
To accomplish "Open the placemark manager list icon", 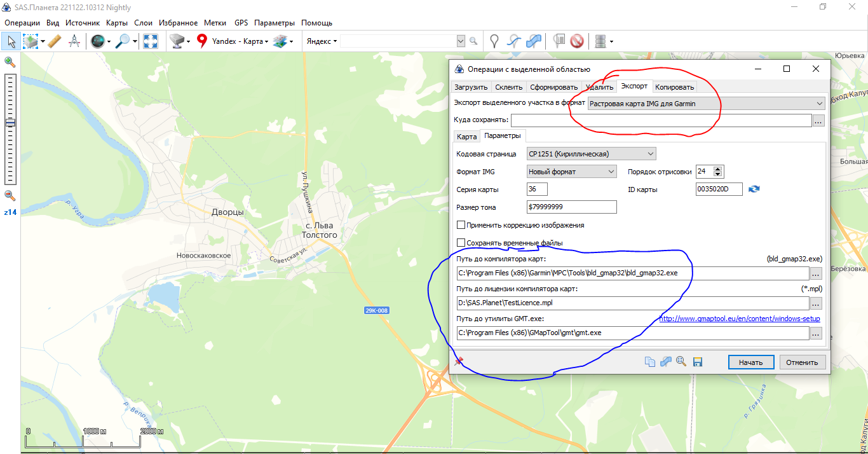I will (x=559, y=41).
